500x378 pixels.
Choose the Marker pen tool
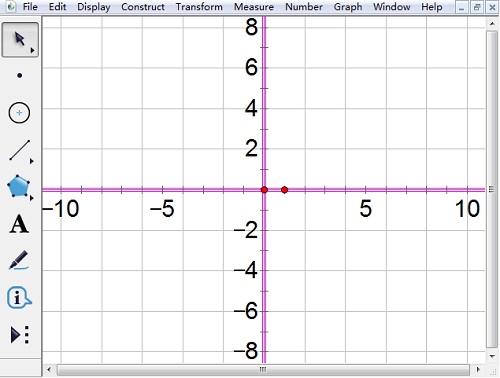click(19, 260)
